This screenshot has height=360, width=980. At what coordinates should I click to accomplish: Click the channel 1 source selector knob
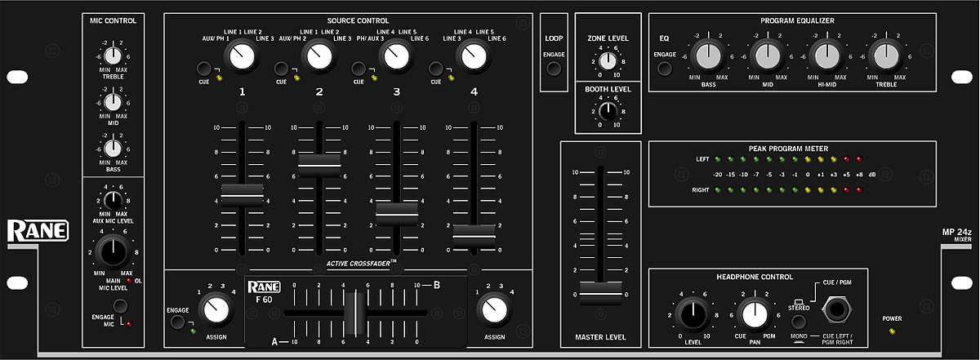click(242, 56)
